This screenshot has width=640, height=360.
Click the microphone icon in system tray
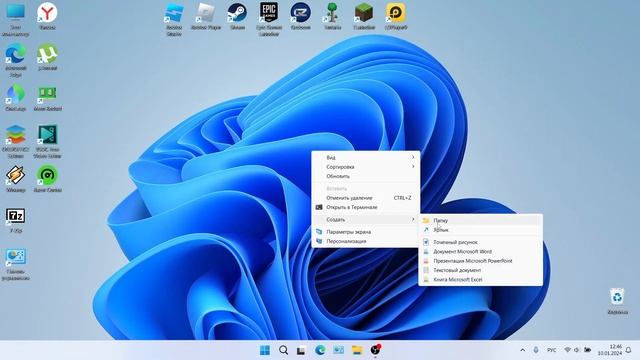536,350
